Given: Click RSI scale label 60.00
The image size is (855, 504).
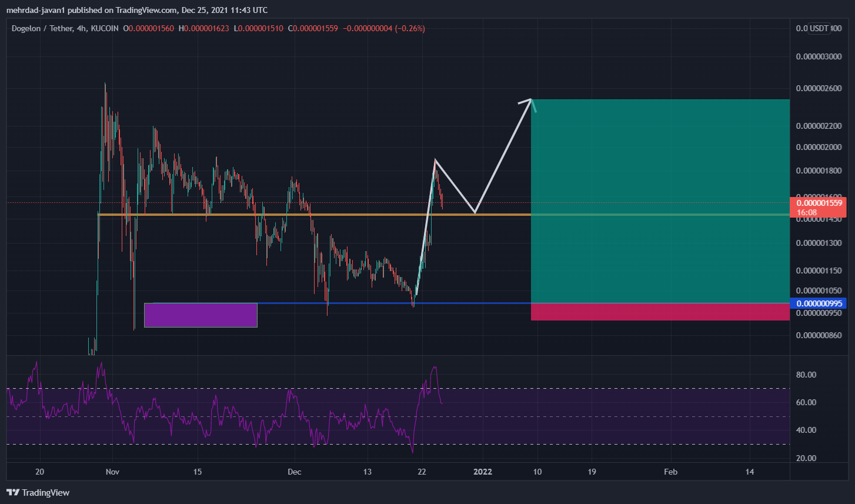Looking at the screenshot, I should (x=806, y=403).
